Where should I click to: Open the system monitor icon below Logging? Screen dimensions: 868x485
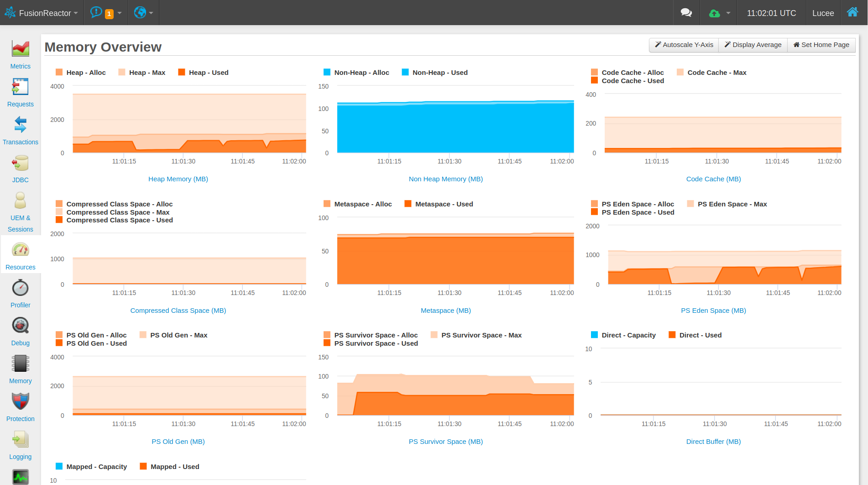[21, 477]
